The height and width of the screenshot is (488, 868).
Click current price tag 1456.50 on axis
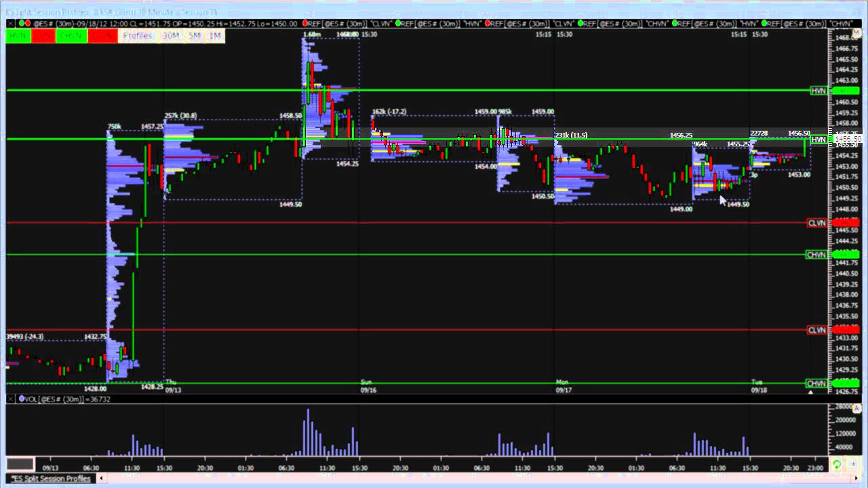point(847,139)
